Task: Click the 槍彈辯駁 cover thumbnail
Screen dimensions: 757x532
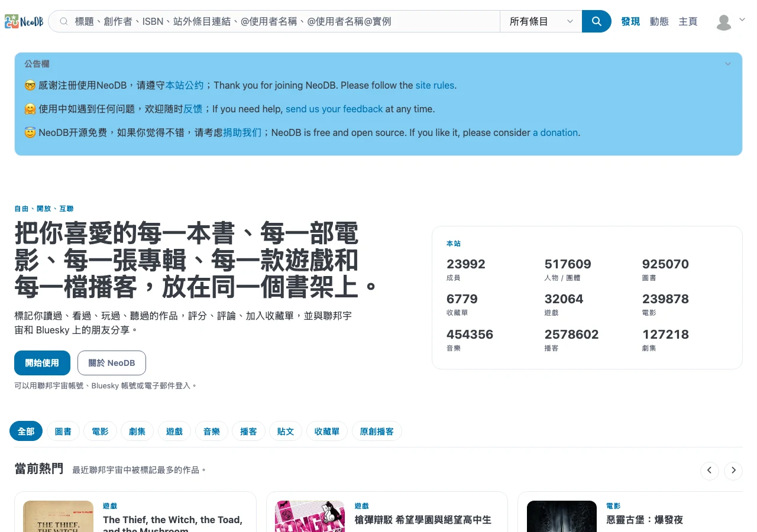Action: pyautogui.click(x=310, y=517)
